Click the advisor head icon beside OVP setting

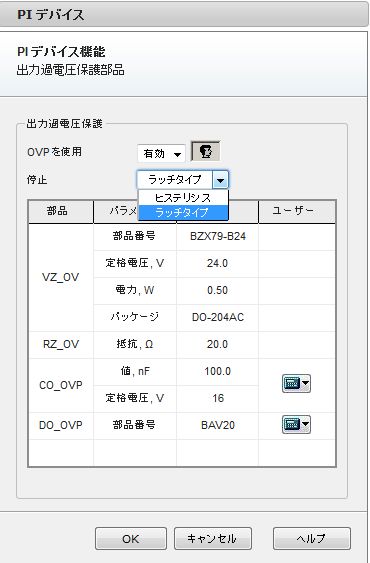point(205,152)
